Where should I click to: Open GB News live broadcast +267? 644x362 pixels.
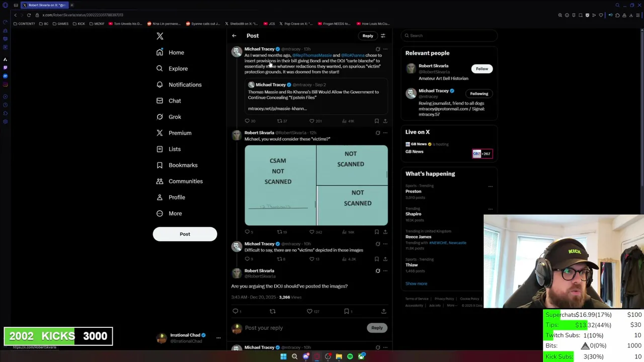coord(482,153)
